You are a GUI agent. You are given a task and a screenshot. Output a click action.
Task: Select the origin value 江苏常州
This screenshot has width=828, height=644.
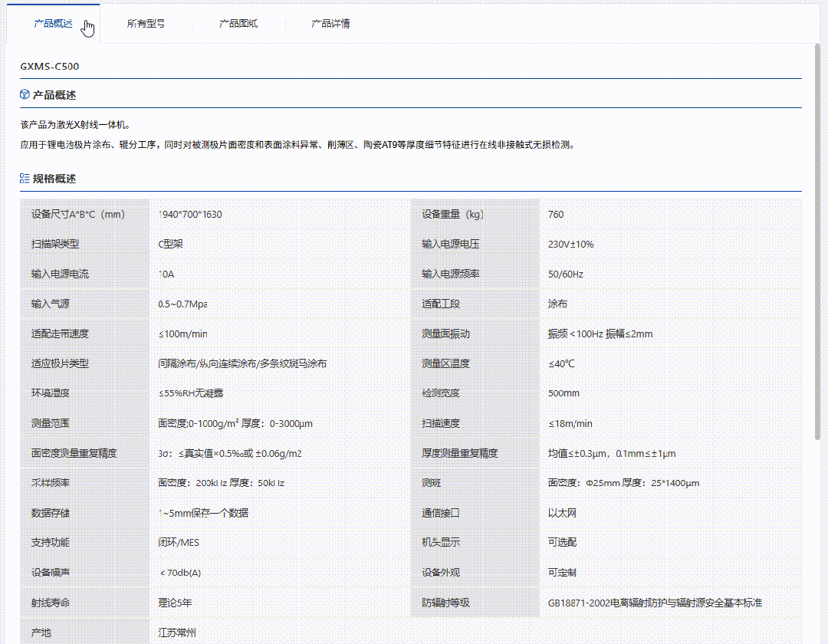177,632
